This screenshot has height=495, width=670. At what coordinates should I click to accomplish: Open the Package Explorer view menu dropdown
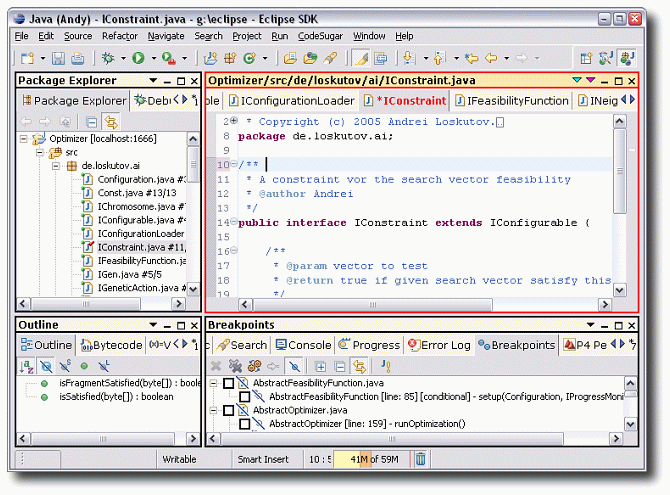pyautogui.click(x=153, y=80)
